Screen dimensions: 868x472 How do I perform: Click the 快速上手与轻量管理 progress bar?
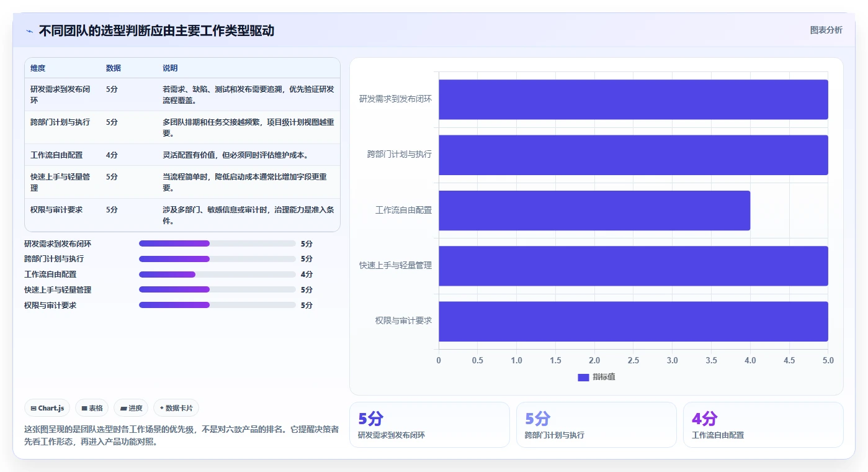coord(217,289)
